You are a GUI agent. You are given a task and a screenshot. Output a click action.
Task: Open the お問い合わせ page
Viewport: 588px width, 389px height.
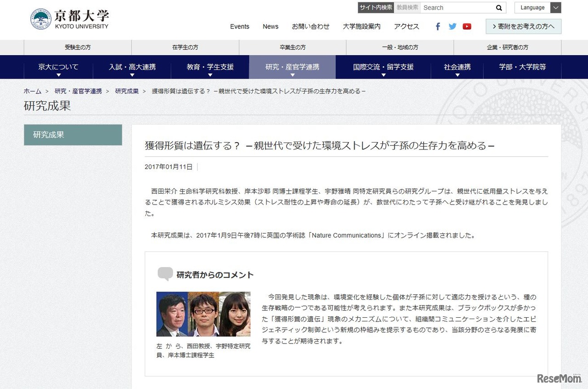coord(311,27)
